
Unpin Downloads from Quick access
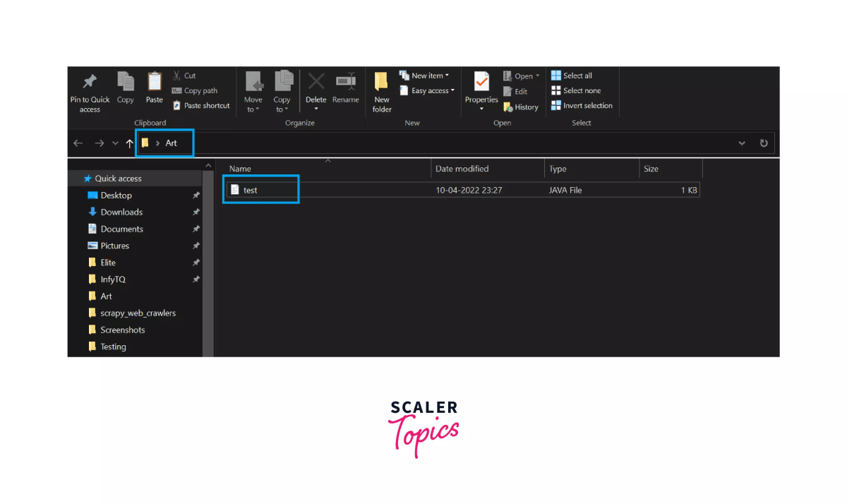coord(196,212)
